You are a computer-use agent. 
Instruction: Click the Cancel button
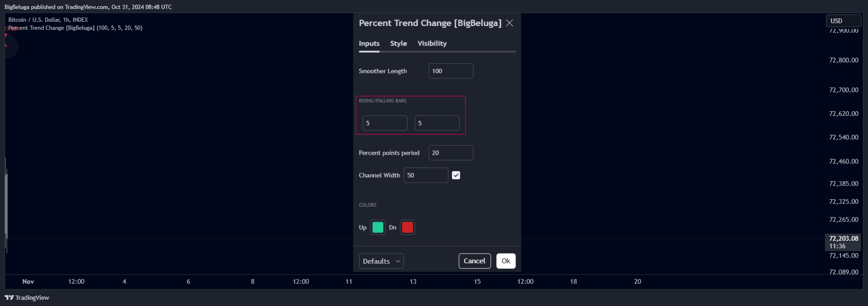pyautogui.click(x=474, y=261)
